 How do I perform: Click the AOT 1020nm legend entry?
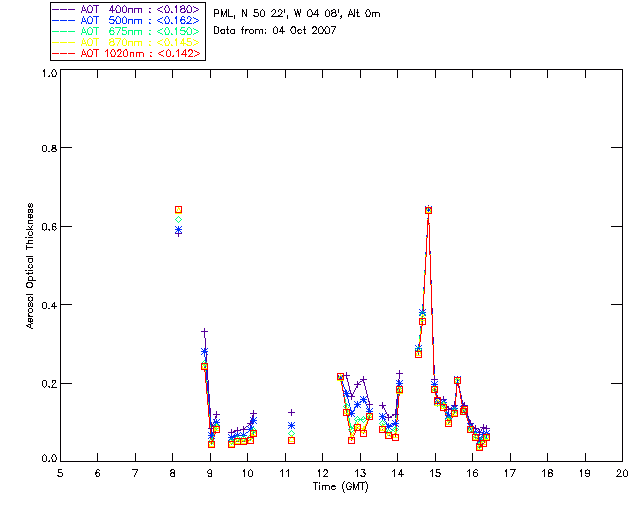click(x=127, y=53)
